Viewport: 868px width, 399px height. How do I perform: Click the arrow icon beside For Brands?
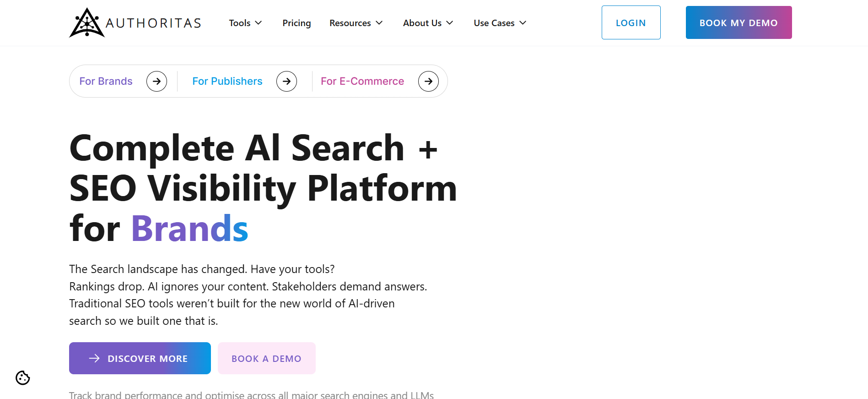pos(157,81)
